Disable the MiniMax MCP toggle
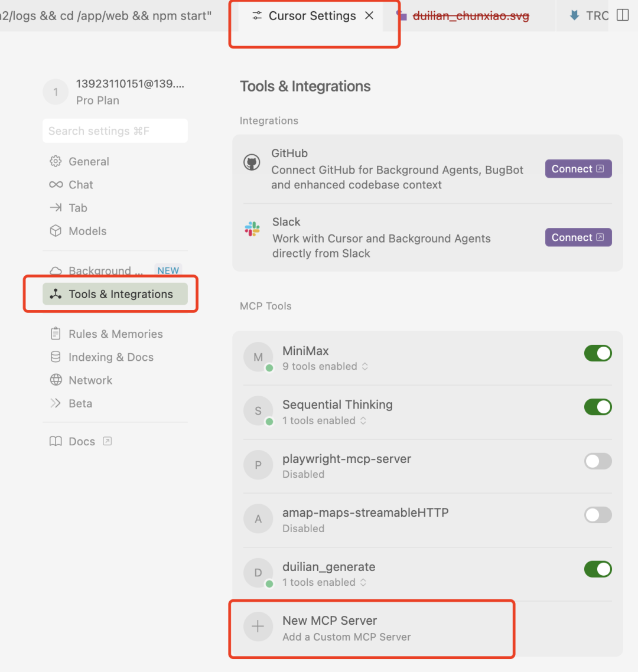The width and height of the screenshot is (638, 672). pyautogui.click(x=598, y=353)
